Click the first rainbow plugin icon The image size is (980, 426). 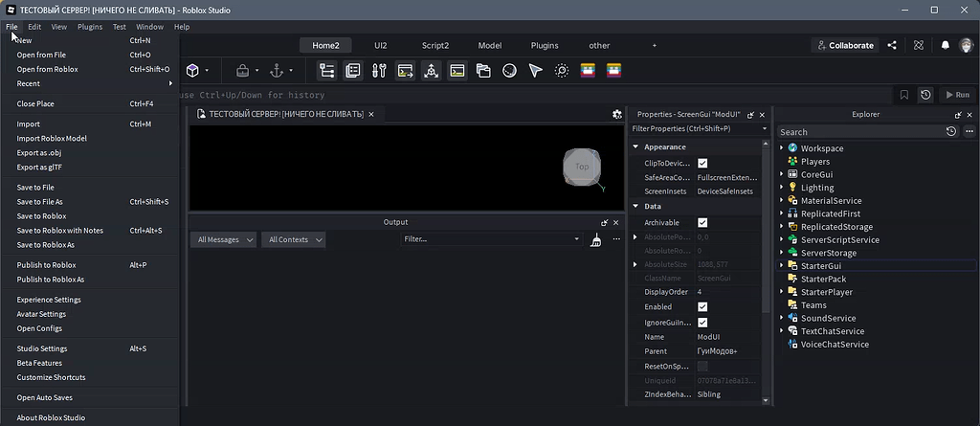click(x=588, y=70)
